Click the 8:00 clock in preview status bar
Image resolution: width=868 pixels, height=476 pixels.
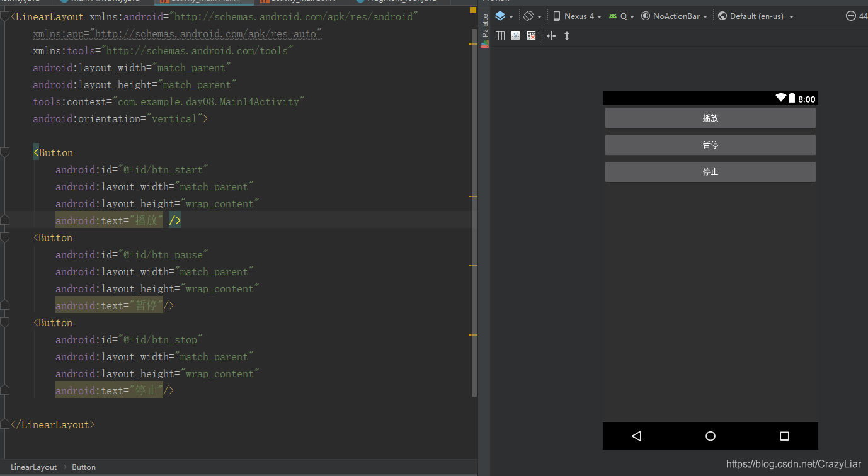[x=806, y=99]
